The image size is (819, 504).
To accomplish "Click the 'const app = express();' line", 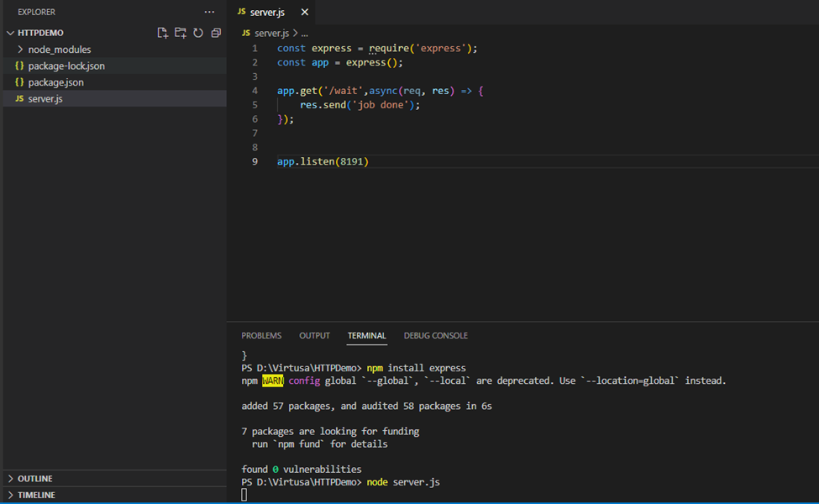I will 340,63.
